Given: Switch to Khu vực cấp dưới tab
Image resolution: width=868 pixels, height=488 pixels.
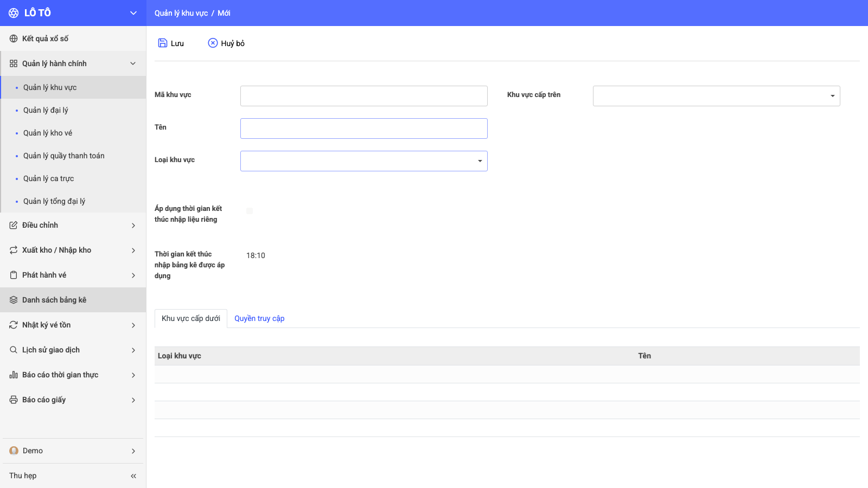Looking at the screenshot, I should click(x=191, y=318).
